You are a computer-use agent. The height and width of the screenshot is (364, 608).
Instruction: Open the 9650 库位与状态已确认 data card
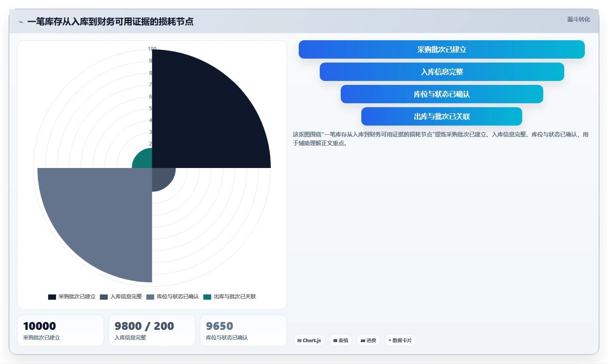pos(243,330)
